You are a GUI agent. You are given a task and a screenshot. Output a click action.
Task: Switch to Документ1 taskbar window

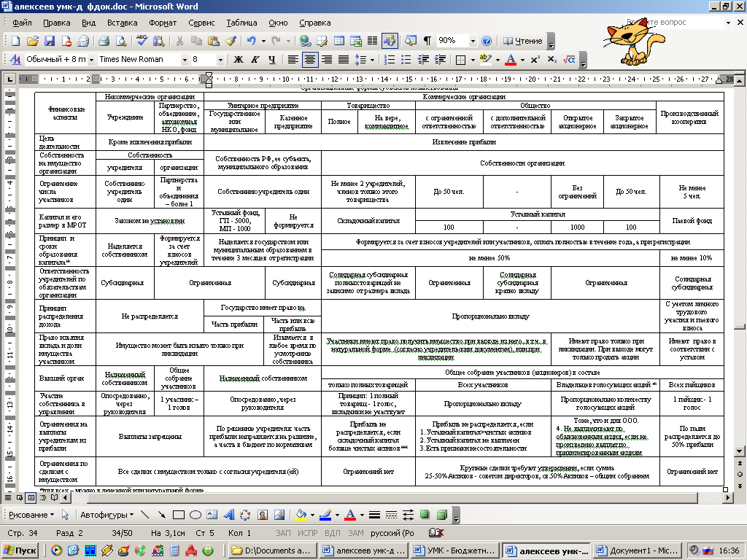click(638, 551)
